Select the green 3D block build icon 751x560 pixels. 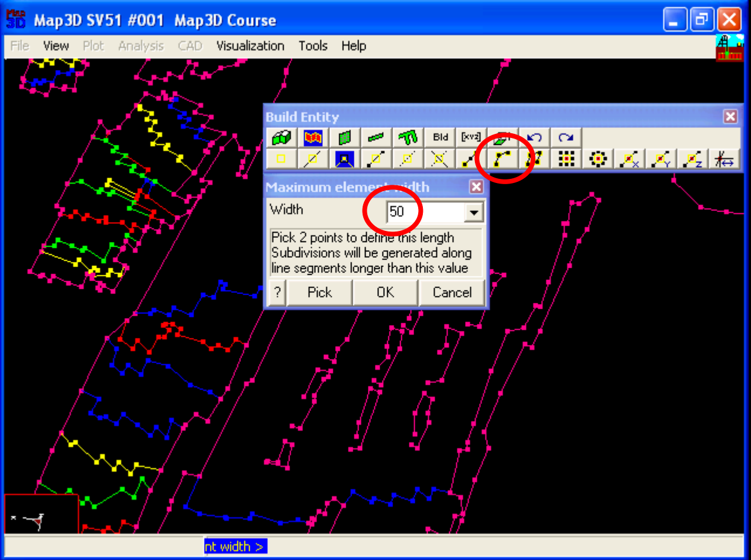[281, 137]
